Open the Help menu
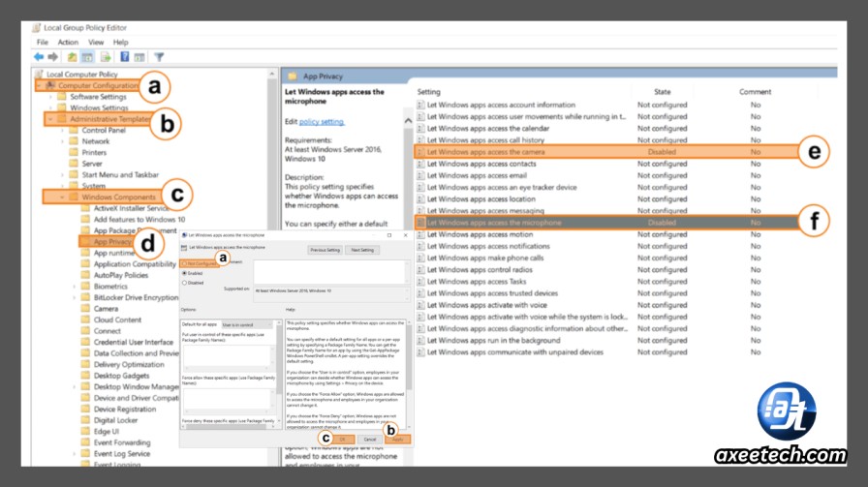The width and height of the screenshot is (868, 487). coord(120,42)
